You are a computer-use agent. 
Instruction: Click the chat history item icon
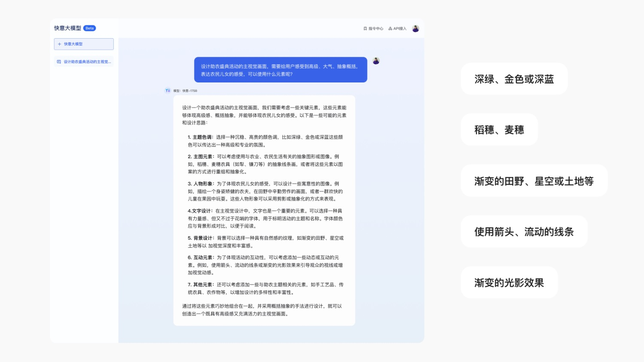[59, 62]
